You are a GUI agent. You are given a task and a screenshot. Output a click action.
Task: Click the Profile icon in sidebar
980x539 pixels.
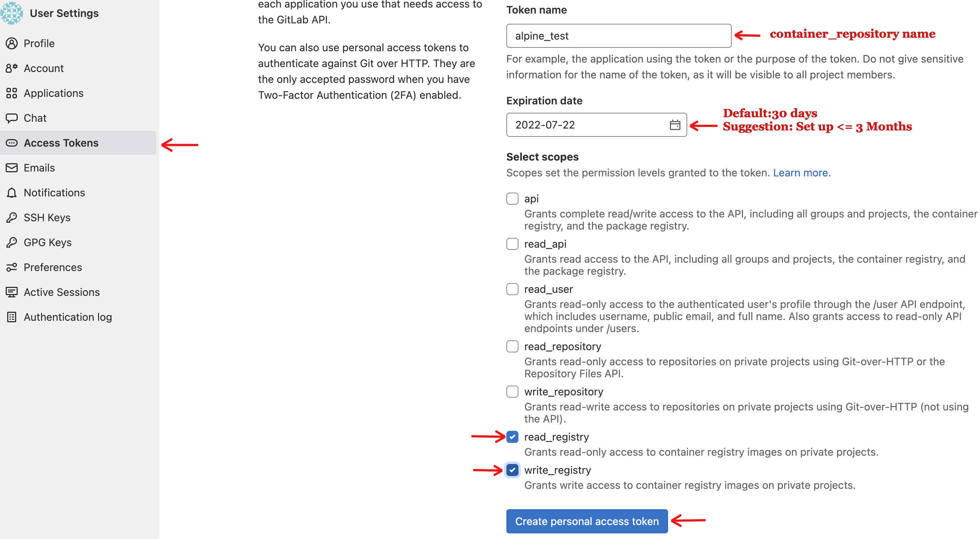[x=12, y=43]
